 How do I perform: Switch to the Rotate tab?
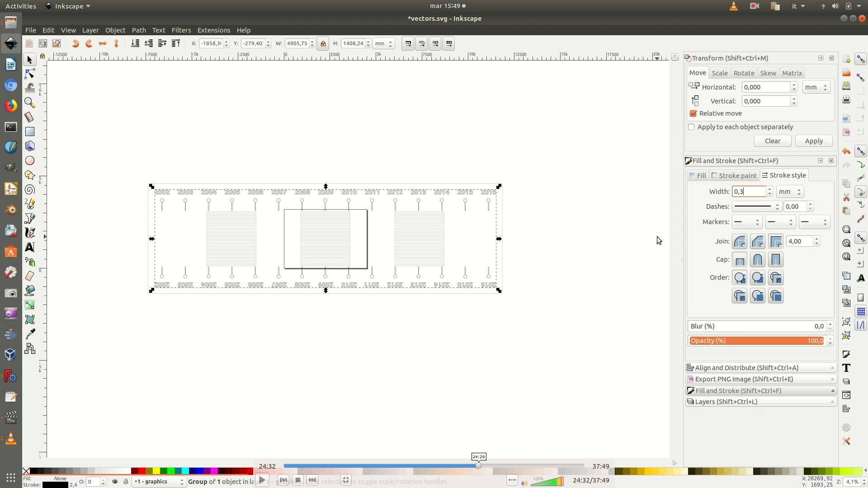(744, 73)
